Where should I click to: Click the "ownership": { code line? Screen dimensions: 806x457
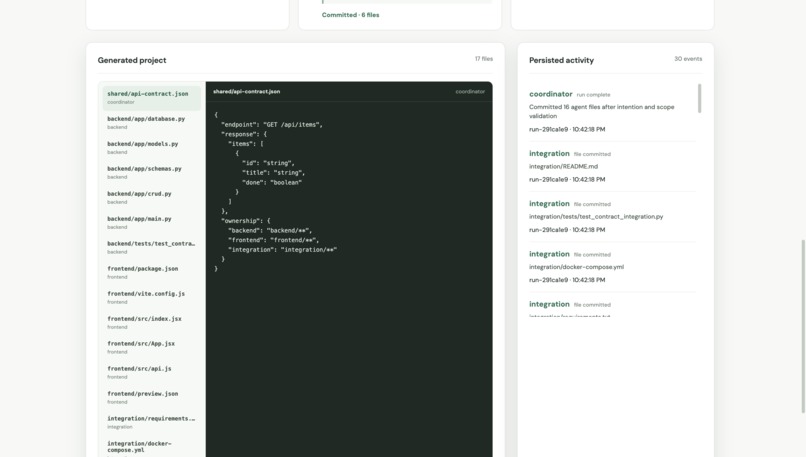coord(246,221)
